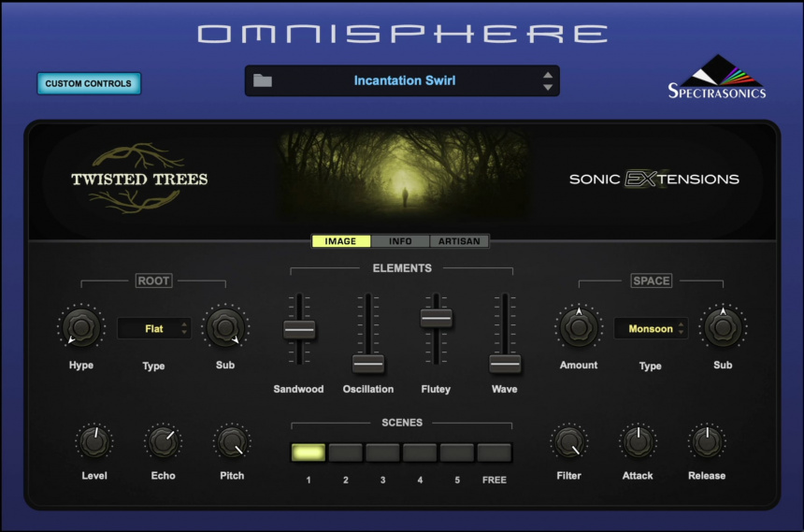
Task: Click the Root Sub knob
Action: coord(225,327)
